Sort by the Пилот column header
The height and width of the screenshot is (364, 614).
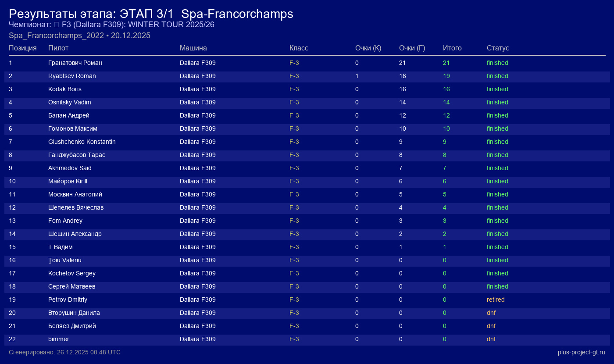pos(58,48)
